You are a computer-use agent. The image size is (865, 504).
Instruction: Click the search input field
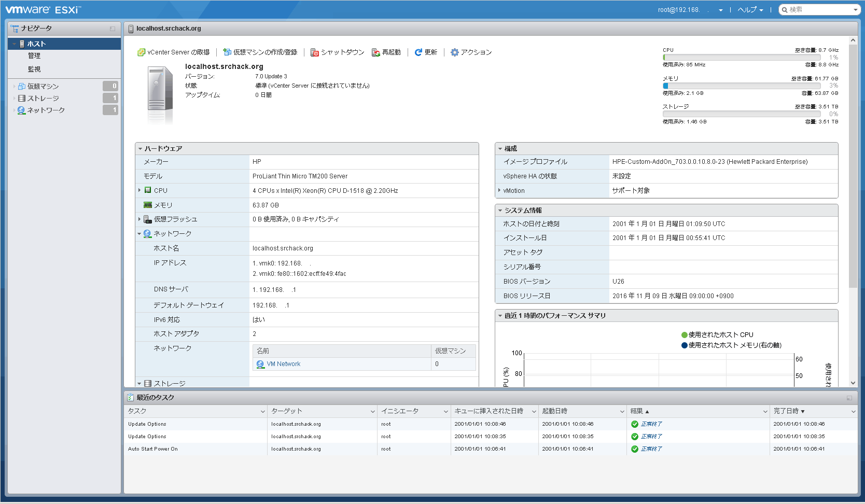pyautogui.click(x=819, y=10)
